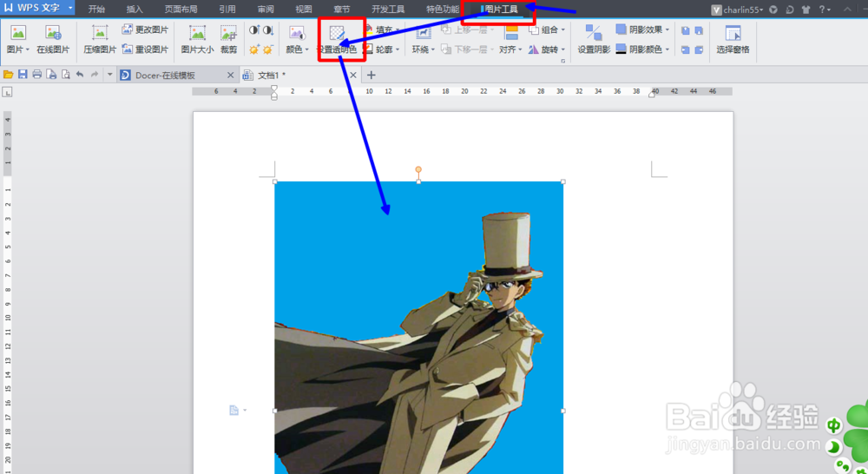The height and width of the screenshot is (474, 868).
Task: Click the picture rotation handle above image
Action: coord(418,169)
